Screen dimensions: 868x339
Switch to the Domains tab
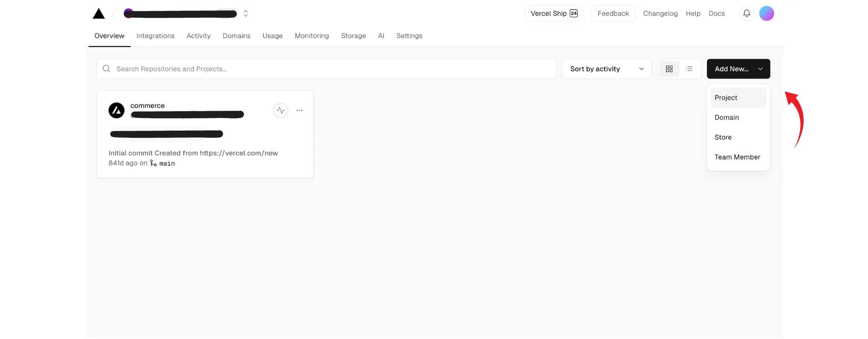click(236, 36)
